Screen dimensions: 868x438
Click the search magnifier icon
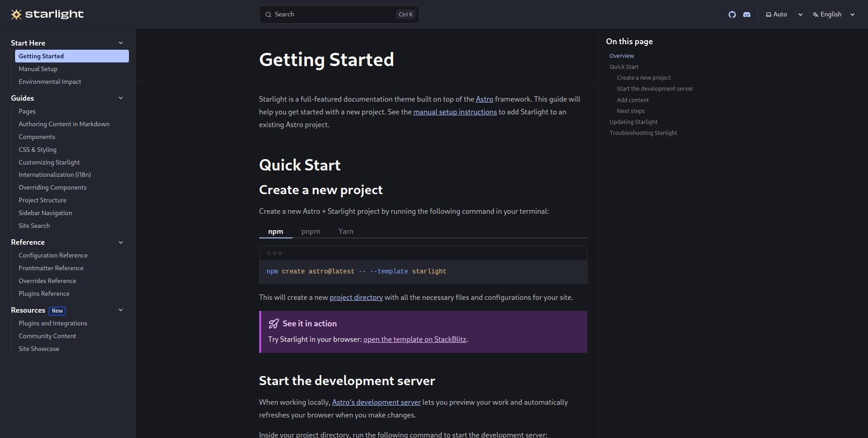[268, 15]
